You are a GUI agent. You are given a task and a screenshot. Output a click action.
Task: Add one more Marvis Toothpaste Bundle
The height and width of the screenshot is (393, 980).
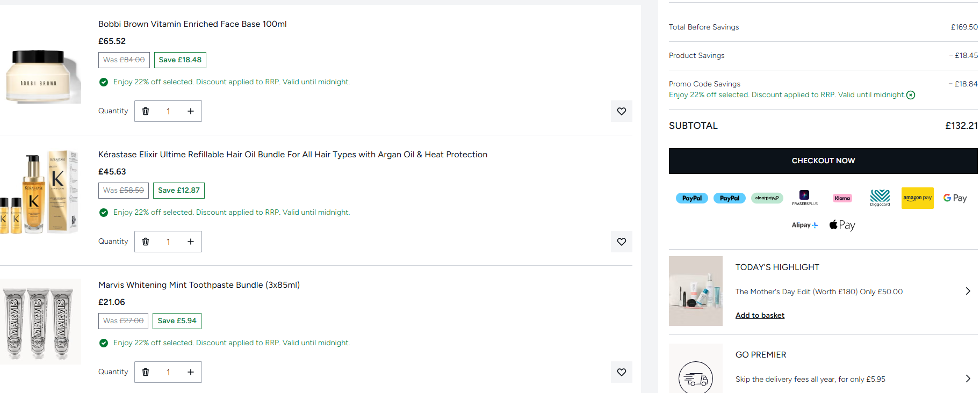pyautogui.click(x=190, y=372)
